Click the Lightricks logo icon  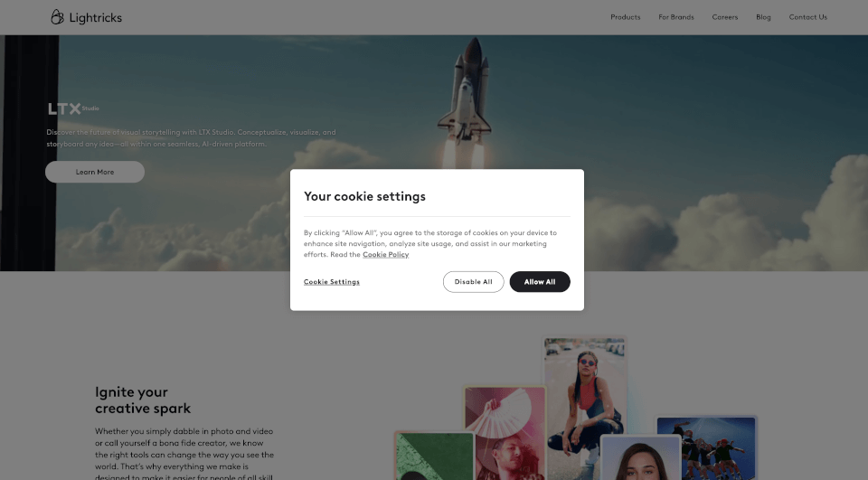click(57, 17)
